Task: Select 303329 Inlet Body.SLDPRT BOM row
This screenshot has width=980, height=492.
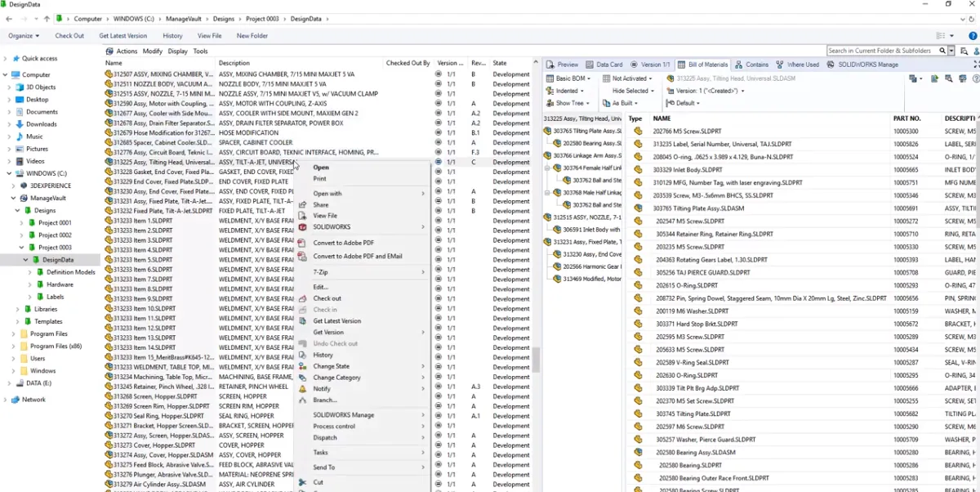Action: click(x=689, y=170)
